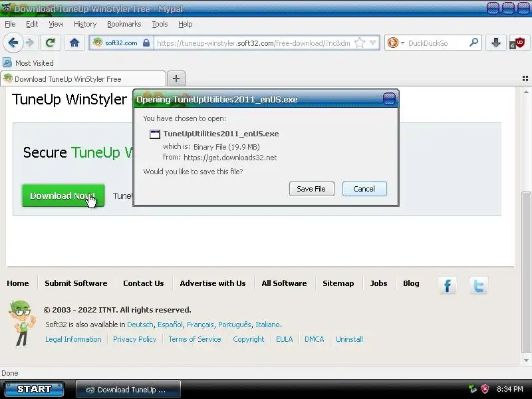Open the Sitemap footer link
Image resolution: width=532 pixels, height=399 pixels.
338,283
